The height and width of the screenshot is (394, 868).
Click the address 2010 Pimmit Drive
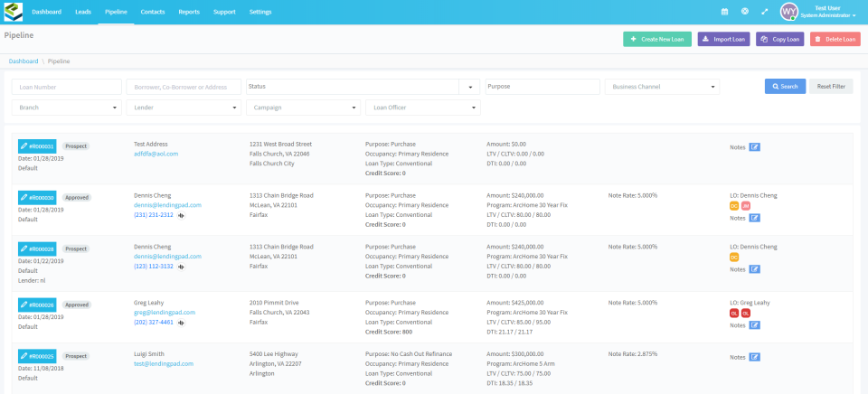[x=274, y=303]
